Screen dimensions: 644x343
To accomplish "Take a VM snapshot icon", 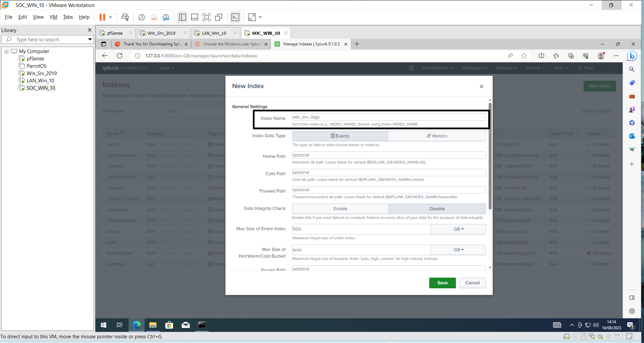I will [142, 17].
